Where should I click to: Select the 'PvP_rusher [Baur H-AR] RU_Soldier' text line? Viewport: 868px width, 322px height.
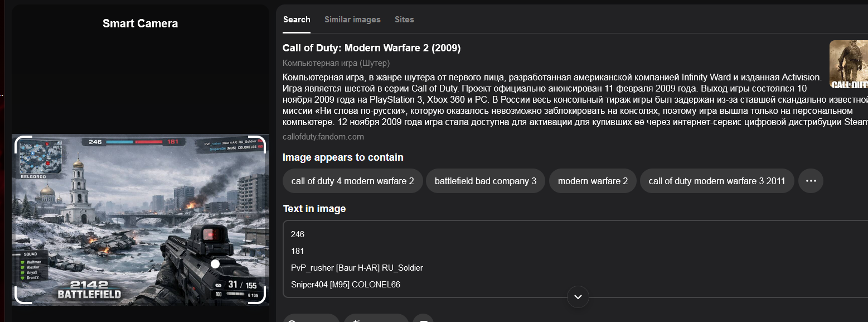click(357, 268)
